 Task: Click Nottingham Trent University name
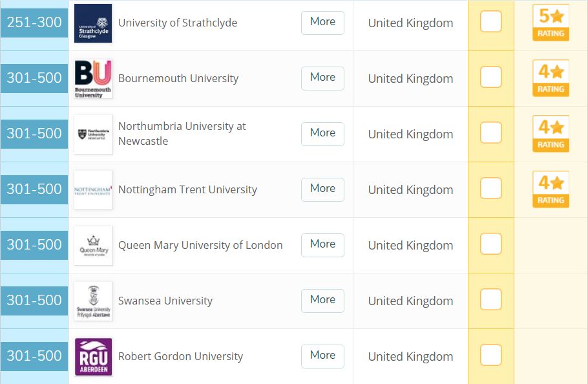click(x=187, y=190)
